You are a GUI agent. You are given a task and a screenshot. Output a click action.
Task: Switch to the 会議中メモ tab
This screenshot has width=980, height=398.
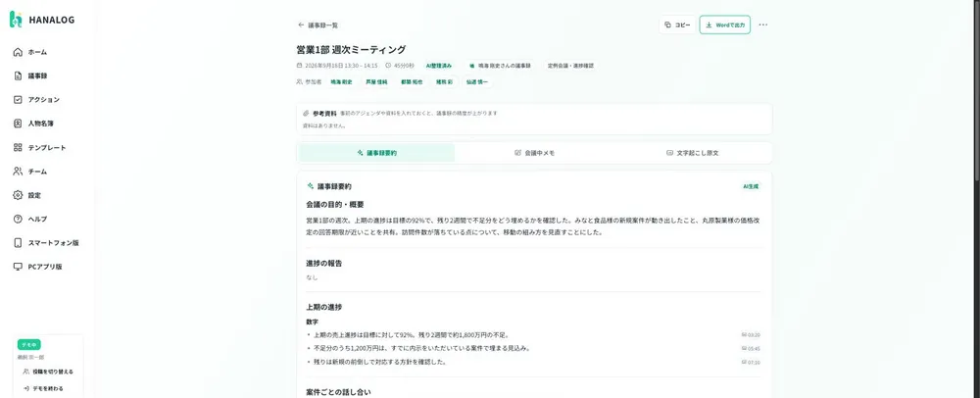(534, 153)
